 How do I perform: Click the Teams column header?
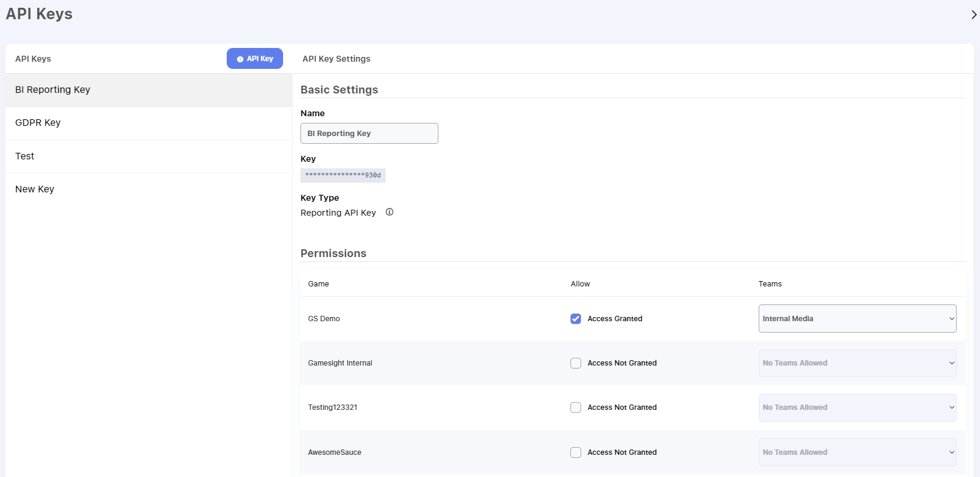pos(770,284)
